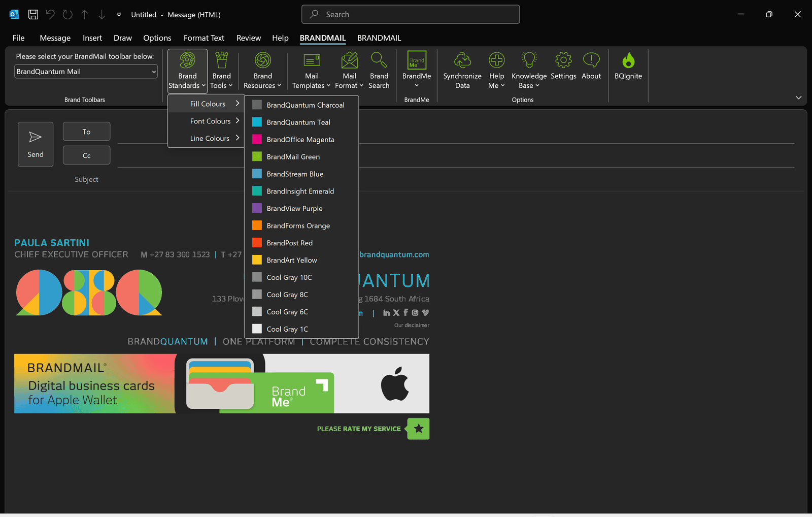Open the Mail Templates icon
This screenshot has height=517, width=812.
point(312,60)
